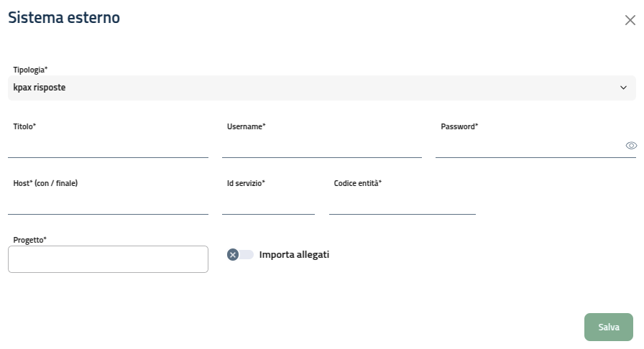Click the Codice entità label text
Screen dimensions: 644x349
357,183
